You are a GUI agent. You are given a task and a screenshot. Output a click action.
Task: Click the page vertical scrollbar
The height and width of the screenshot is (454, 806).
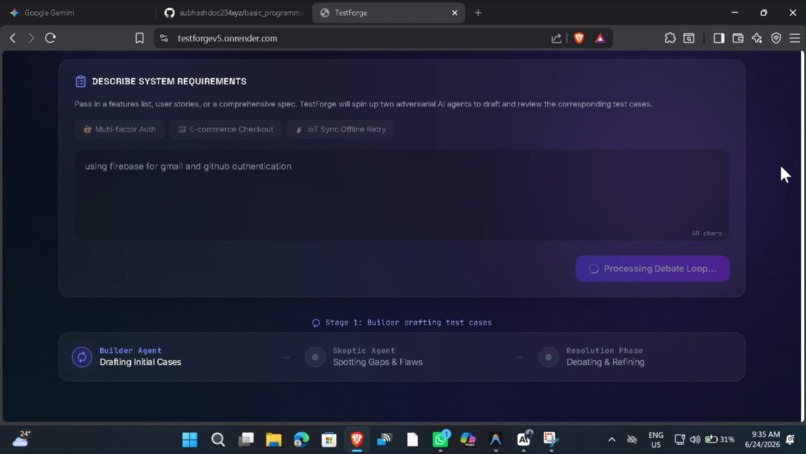[802, 237]
